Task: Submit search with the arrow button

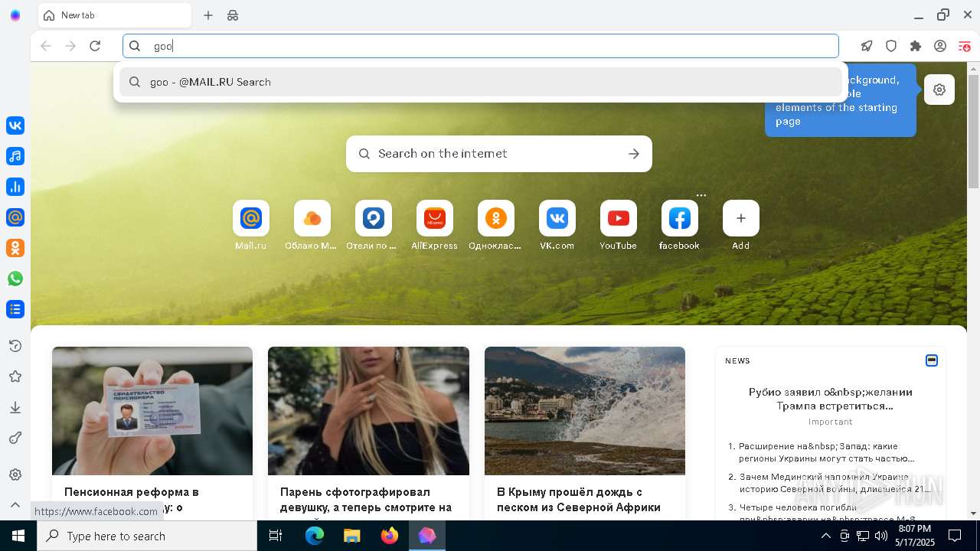Action: click(634, 154)
